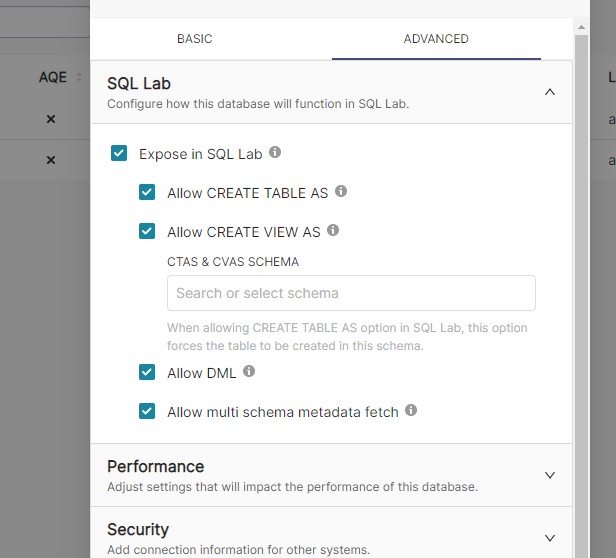Show info icon for Allow CREATE TABLE AS
The width and height of the screenshot is (616, 558).
pos(341,191)
